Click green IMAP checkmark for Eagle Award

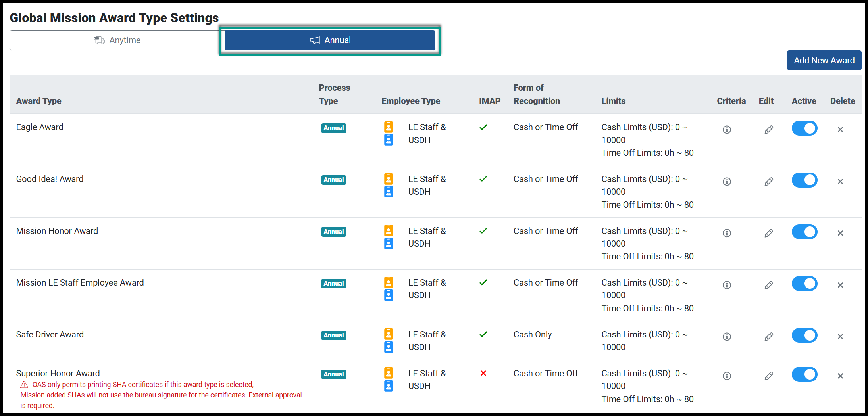(x=483, y=127)
